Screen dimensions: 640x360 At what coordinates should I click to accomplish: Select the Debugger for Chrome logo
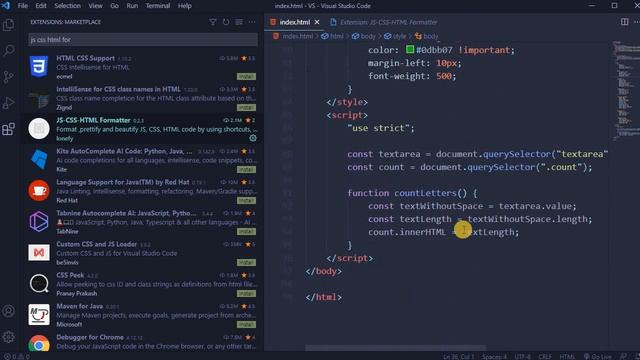coord(39,344)
